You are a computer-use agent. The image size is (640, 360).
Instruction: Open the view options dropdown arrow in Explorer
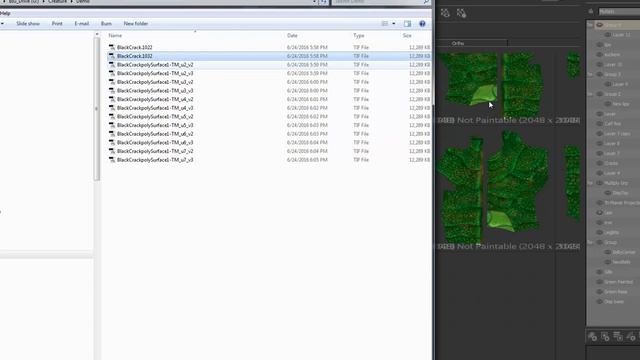(x=393, y=24)
